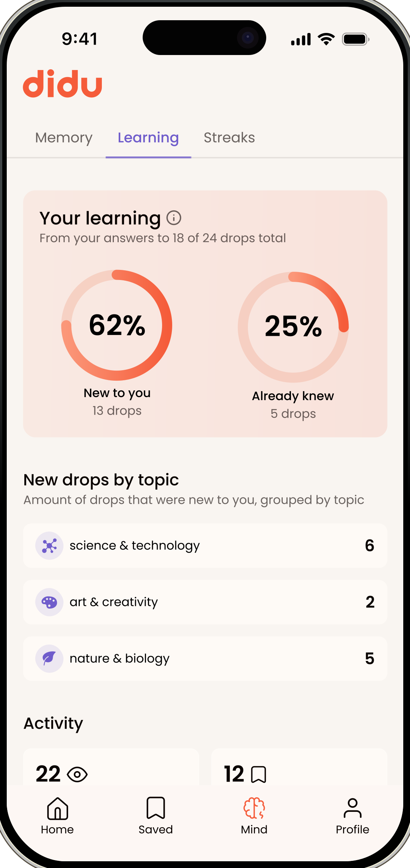Tap the art & creativity palette icon
This screenshot has width=410, height=868.
click(49, 602)
